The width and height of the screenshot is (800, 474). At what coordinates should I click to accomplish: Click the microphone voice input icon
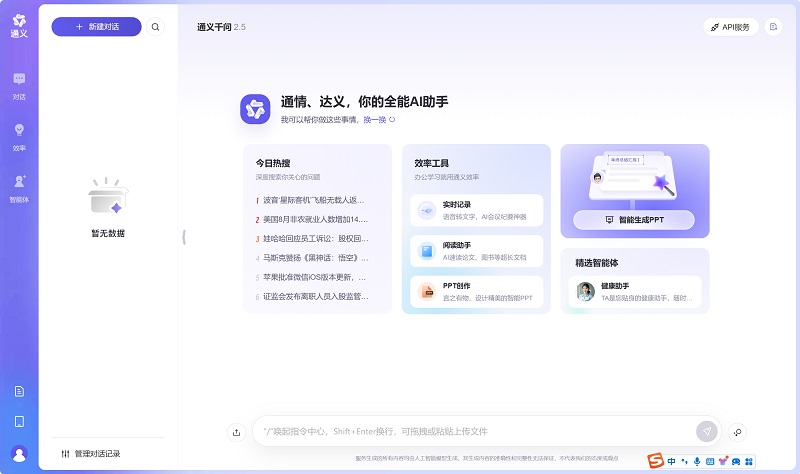pos(697,461)
